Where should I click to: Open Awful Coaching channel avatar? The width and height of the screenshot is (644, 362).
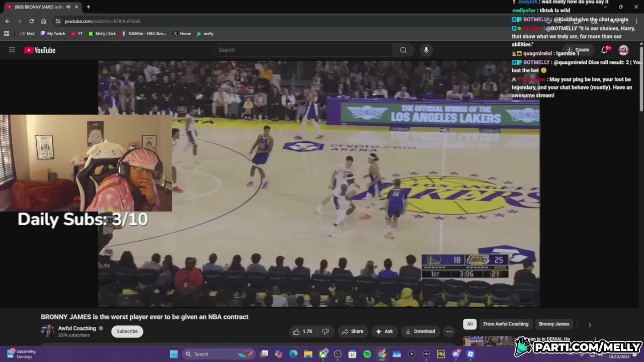coord(47,331)
